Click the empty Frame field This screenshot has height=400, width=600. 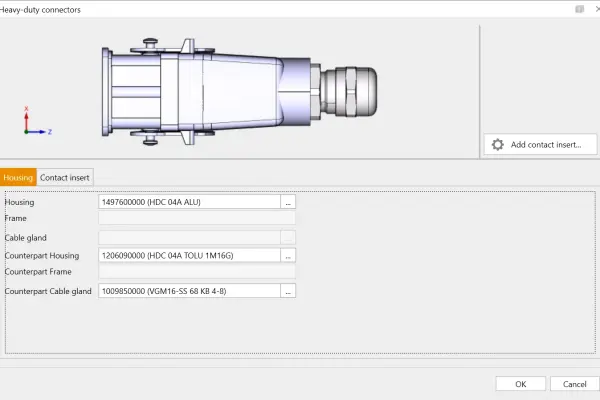pyautogui.click(x=197, y=218)
